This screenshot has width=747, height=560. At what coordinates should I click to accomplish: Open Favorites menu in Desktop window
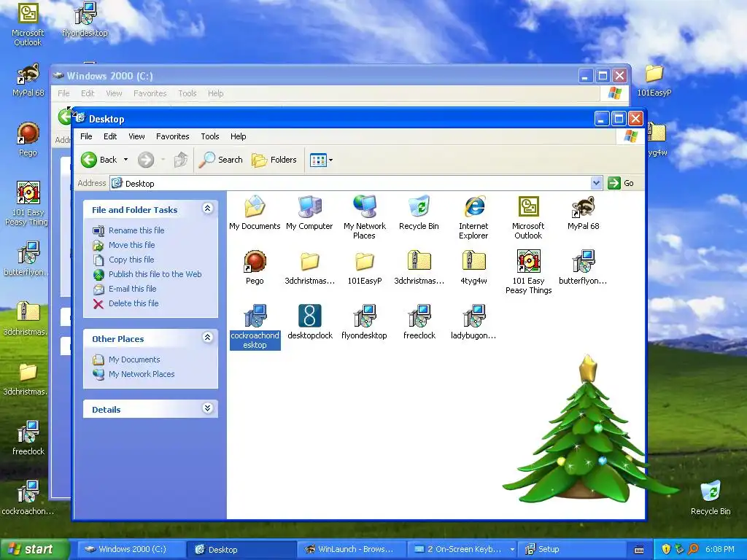tap(172, 136)
